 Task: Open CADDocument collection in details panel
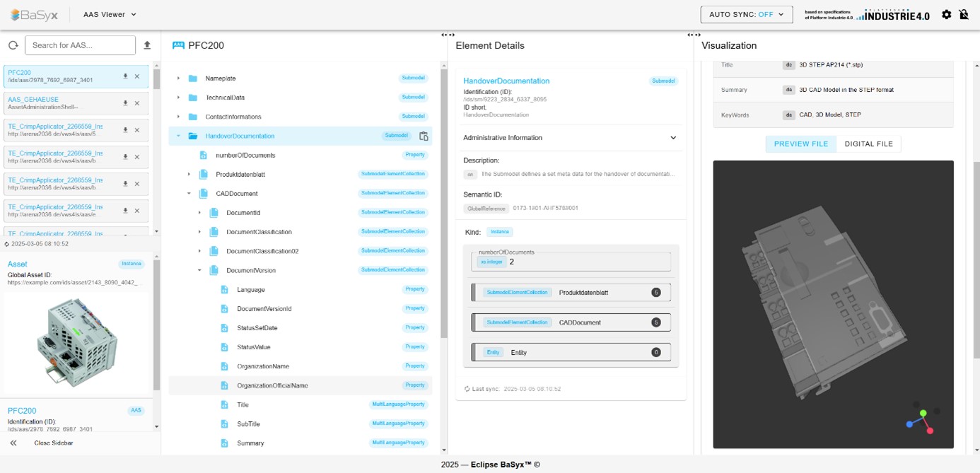click(x=571, y=322)
